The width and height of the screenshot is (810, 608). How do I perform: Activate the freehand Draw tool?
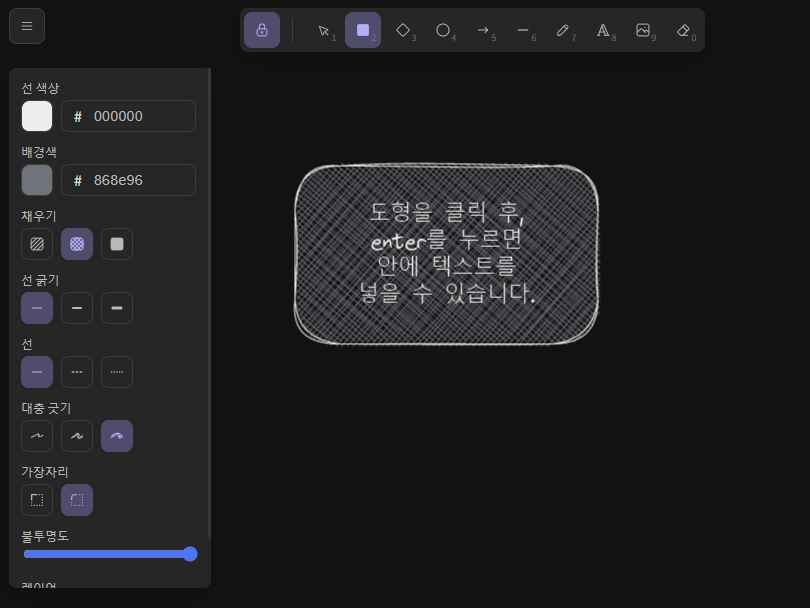(564, 30)
